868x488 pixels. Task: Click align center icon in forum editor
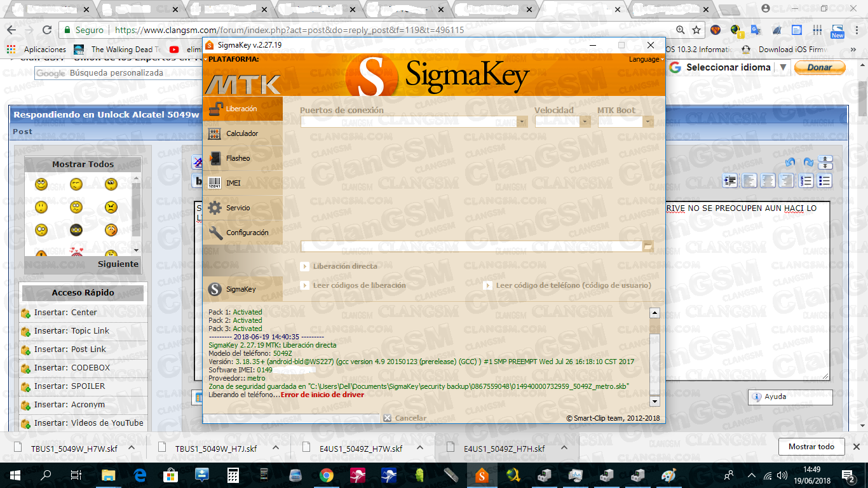coord(768,181)
